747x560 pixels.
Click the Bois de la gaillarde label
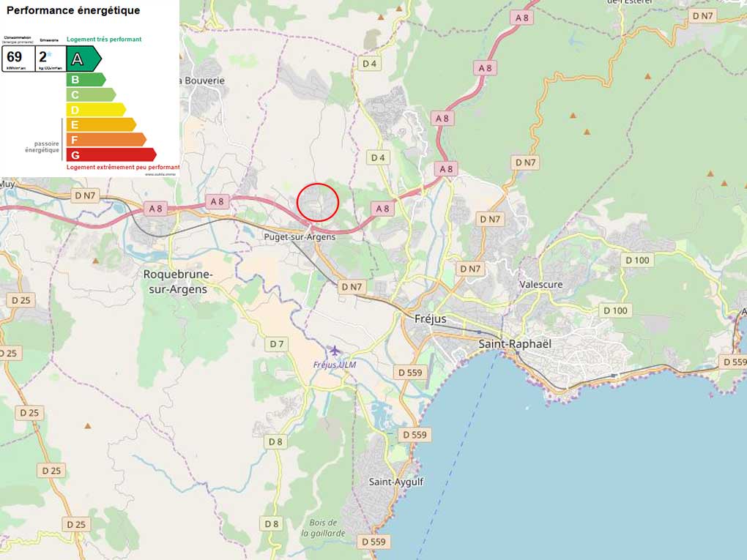point(323,528)
